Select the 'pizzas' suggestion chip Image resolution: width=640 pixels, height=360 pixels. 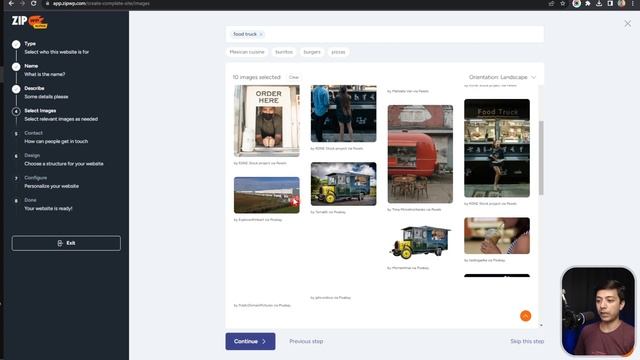[x=338, y=52]
